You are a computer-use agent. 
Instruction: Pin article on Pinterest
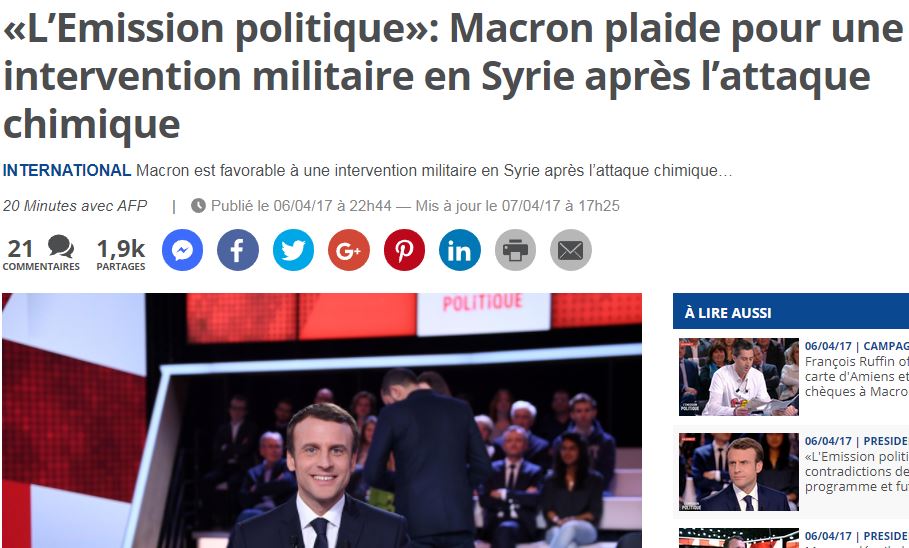click(404, 250)
